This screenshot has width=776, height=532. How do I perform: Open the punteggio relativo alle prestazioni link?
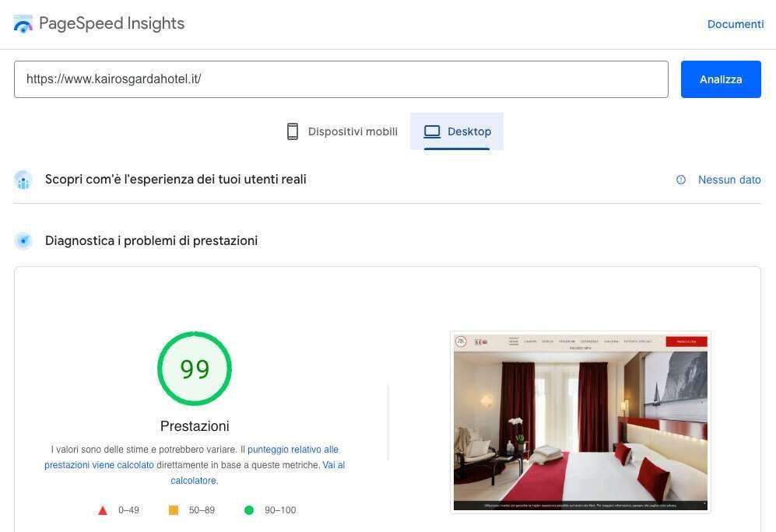tap(293, 450)
